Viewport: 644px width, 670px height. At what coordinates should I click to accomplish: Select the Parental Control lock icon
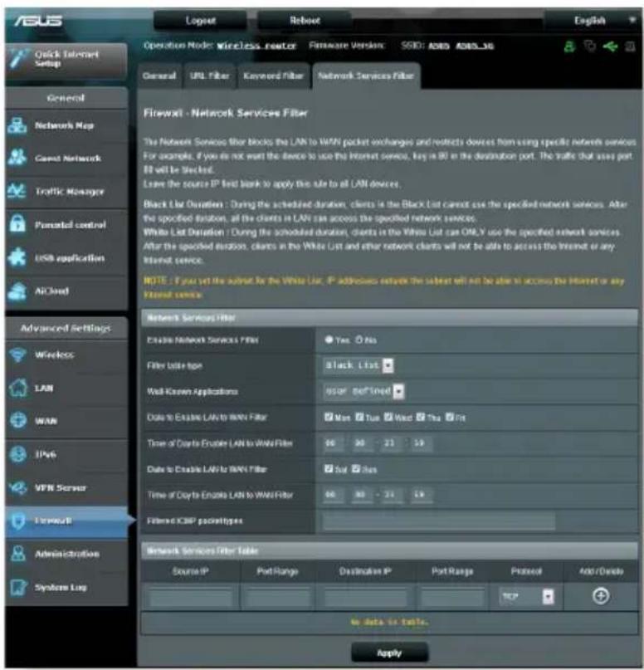pyautogui.click(x=17, y=224)
